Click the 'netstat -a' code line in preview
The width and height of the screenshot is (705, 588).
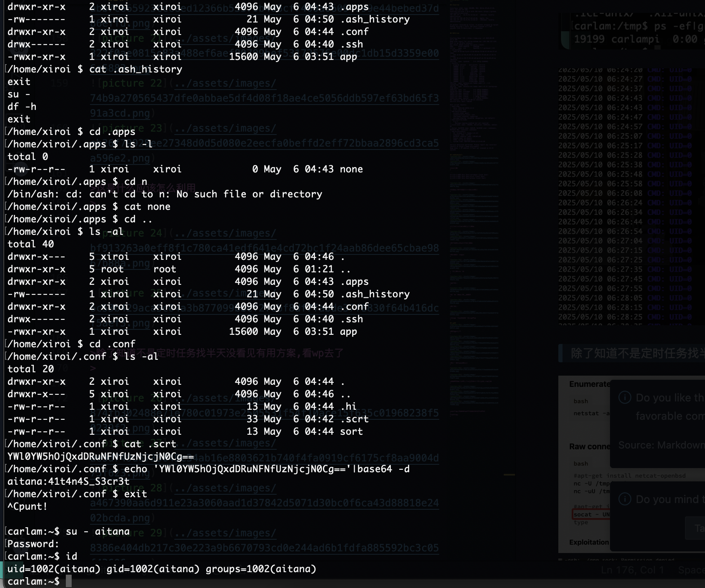[592, 413]
